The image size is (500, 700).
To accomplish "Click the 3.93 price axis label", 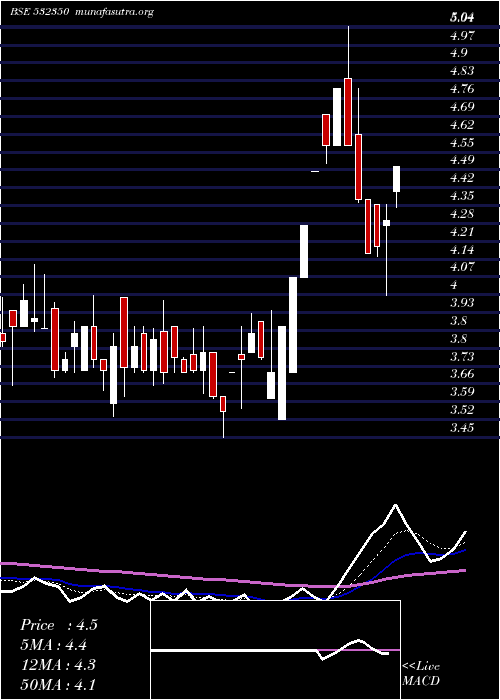I will pyautogui.click(x=462, y=303).
